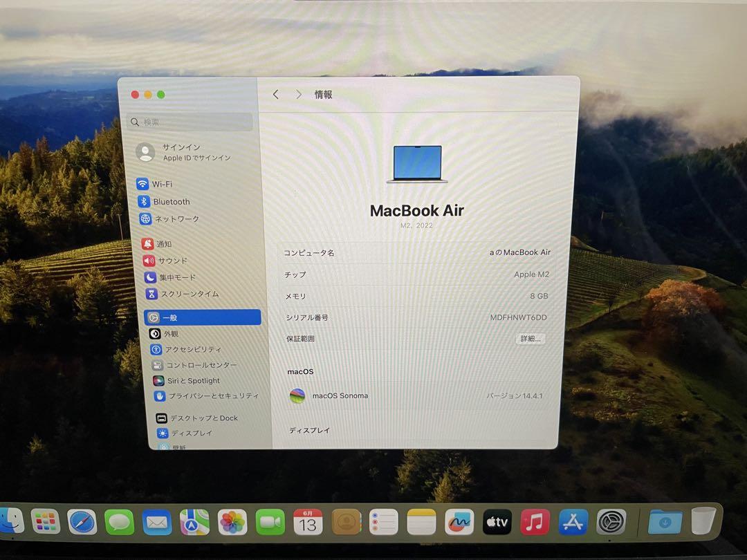Select コントロールセンター in sidebar
Image resolution: width=747 pixels, height=560 pixels.
[194, 365]
